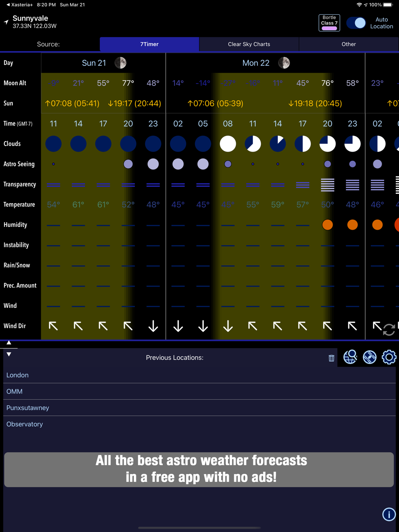
Task: Tap the Wind Dir row label
Action: [15, 326]
